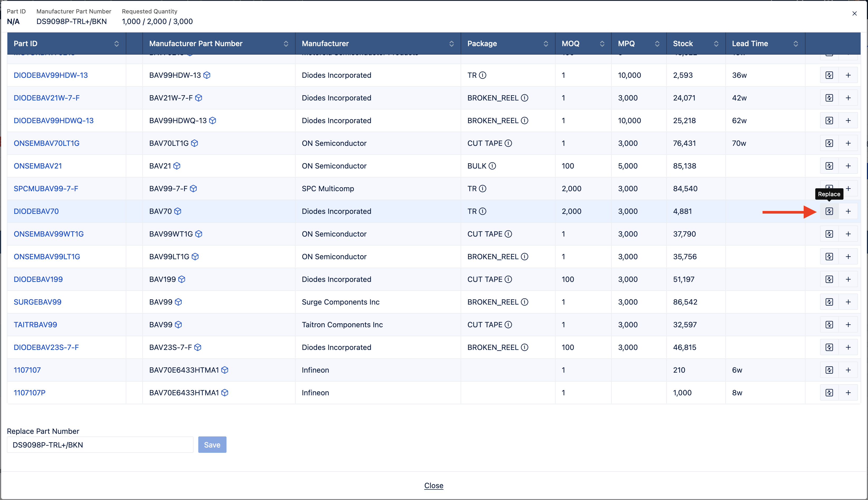Image resolution: width=868 pixels, height=500 pixels.
Task: Click plus icon in ONSEMBAV21 row
Action: [848, 166]
